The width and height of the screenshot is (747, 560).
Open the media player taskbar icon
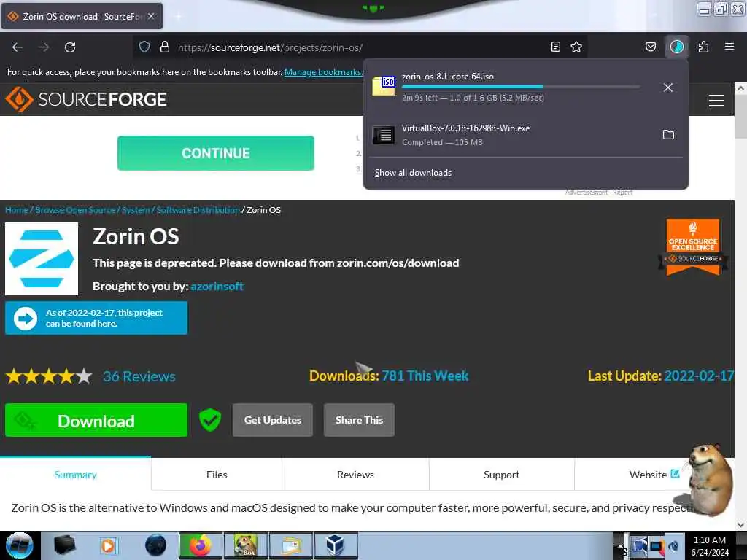coord(108,545)
